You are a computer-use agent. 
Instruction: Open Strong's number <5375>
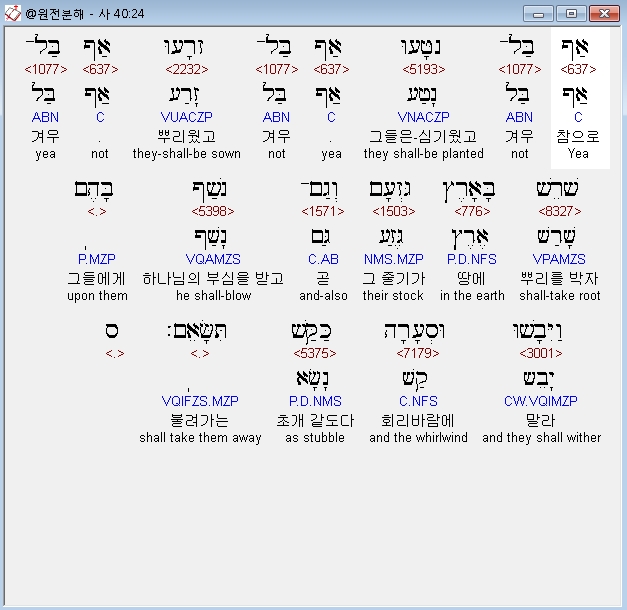pyautogui.click(x=315, y=353)
